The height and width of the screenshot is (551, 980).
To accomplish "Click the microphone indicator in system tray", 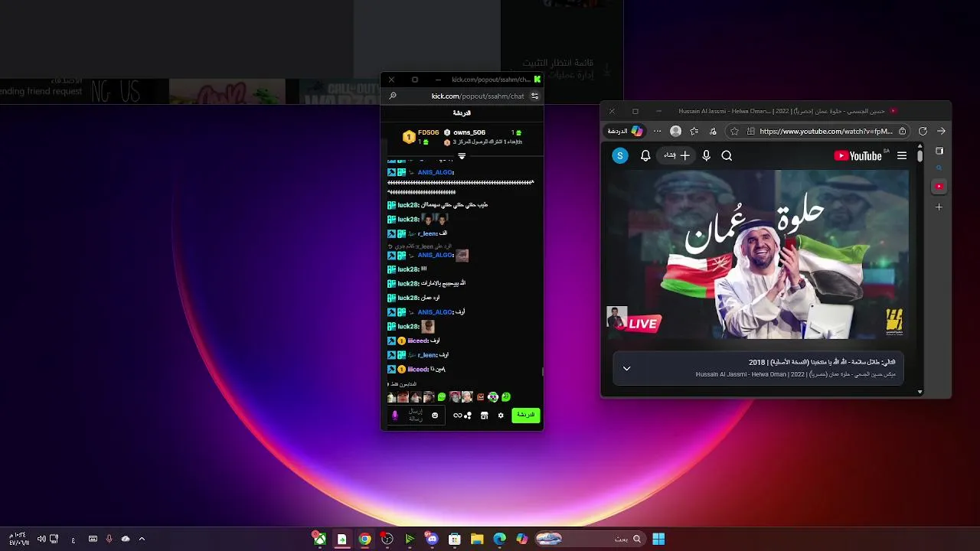I will [109, 539].
